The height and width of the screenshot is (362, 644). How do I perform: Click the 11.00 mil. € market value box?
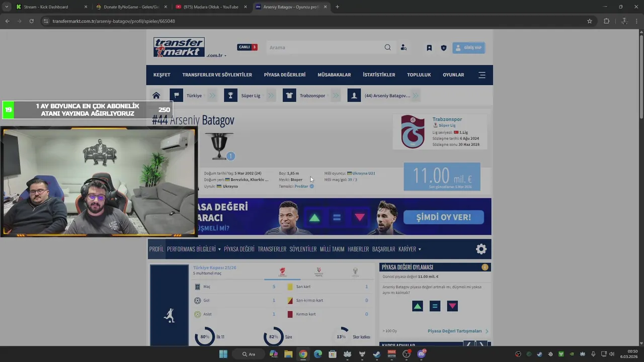[442, 176]
